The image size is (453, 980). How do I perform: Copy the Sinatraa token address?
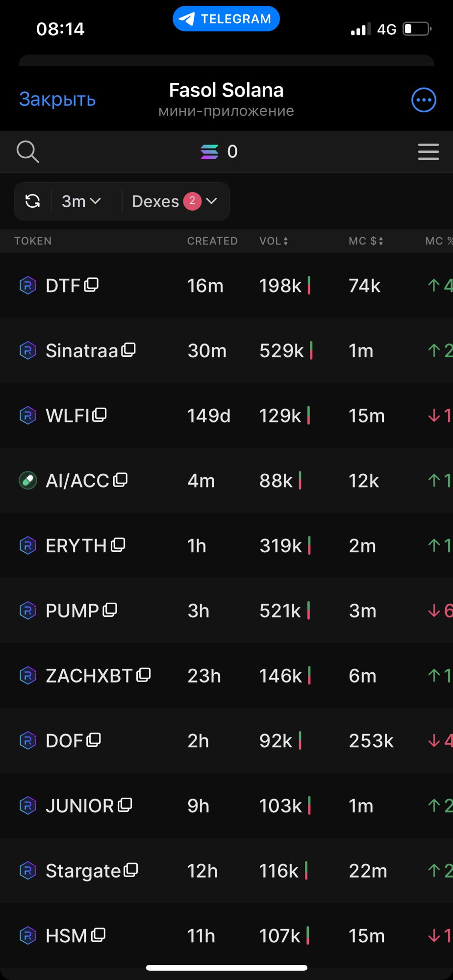point(128,350)
